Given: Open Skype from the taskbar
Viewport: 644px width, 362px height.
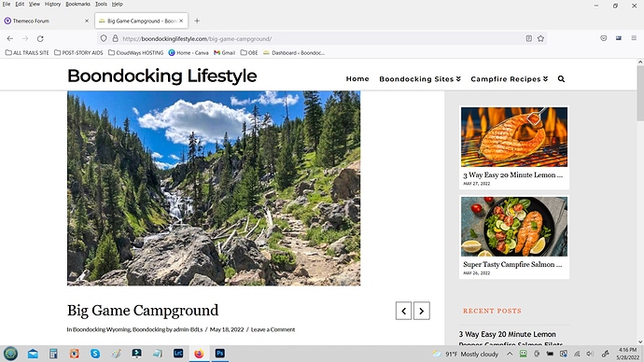Looking at the screenshot, I should [x=95, y=354].
